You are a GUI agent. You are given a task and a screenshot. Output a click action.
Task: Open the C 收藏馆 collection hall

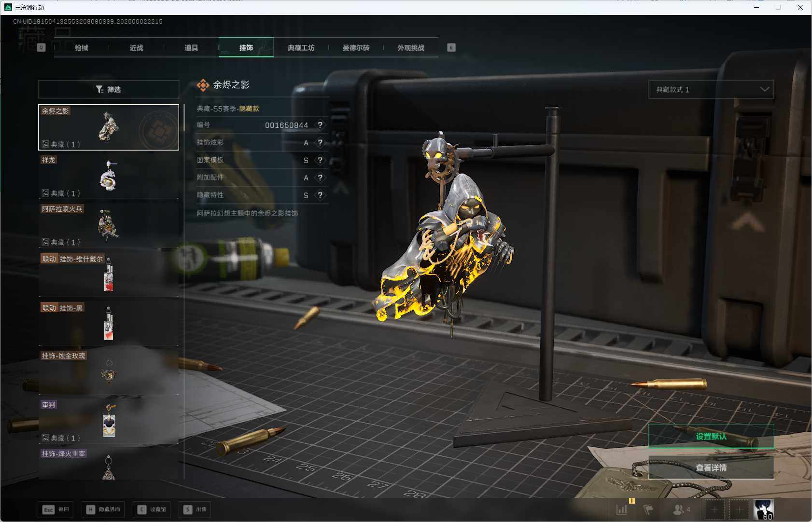[x=152, y=509]
